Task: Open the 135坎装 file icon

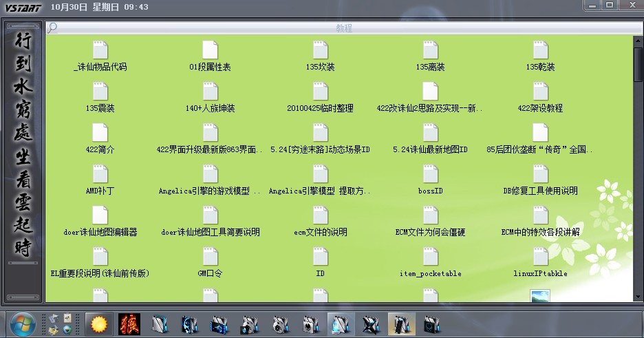Action: (x=320, y=51)
